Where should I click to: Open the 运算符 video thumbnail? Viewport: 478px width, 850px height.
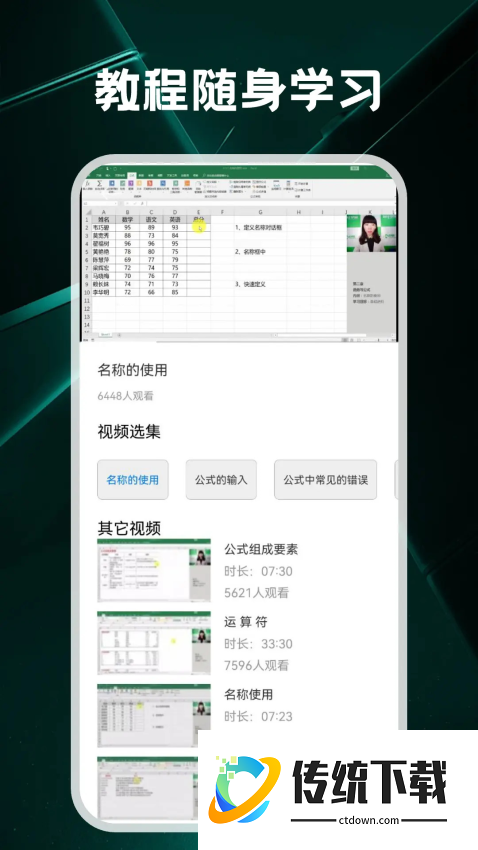(x=154, y=643)
